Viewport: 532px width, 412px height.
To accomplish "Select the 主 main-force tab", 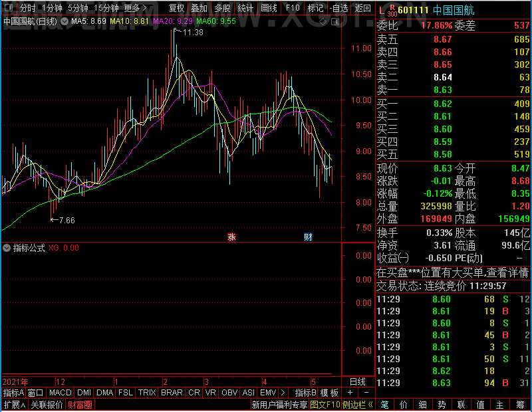I will pyautogui.click(x=500, y=405).
